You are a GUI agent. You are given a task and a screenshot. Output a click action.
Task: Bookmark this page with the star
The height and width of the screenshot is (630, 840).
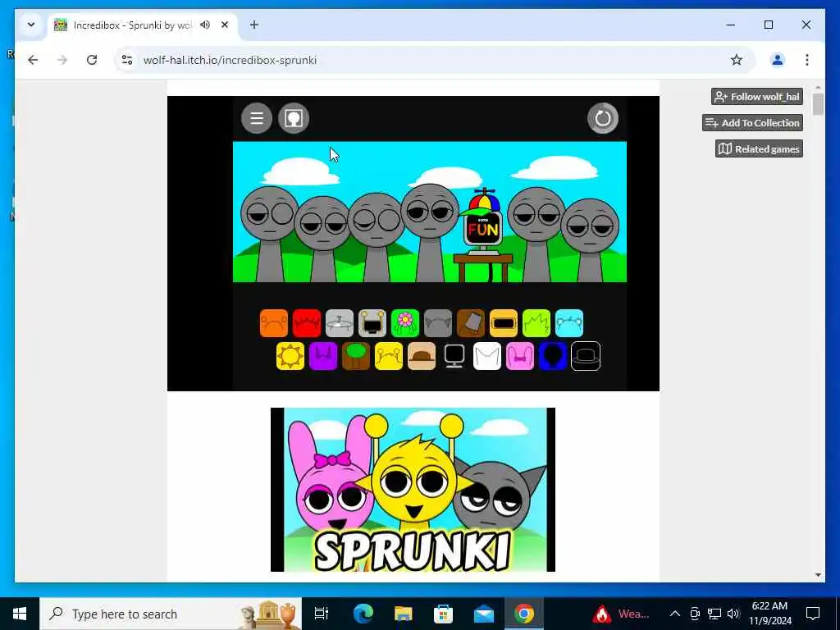click(737, 60)
